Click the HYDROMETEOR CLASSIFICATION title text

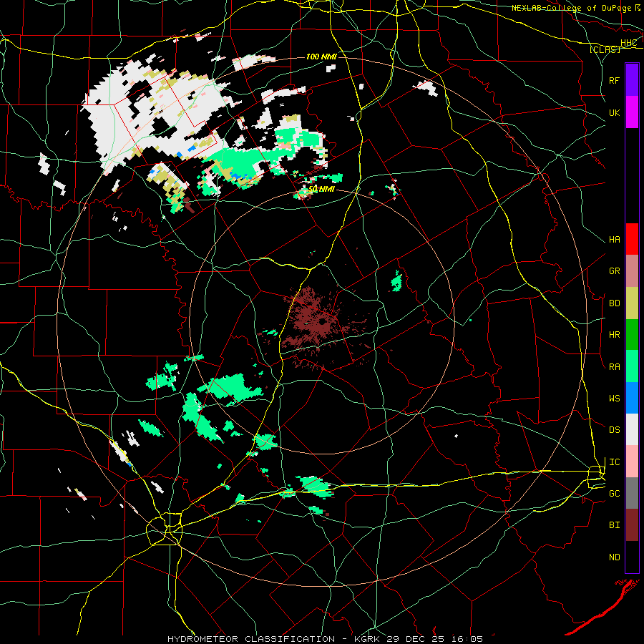251,639
